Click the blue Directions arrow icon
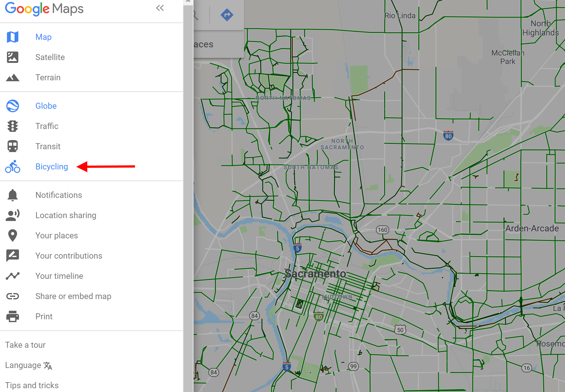 click(227, 15)
